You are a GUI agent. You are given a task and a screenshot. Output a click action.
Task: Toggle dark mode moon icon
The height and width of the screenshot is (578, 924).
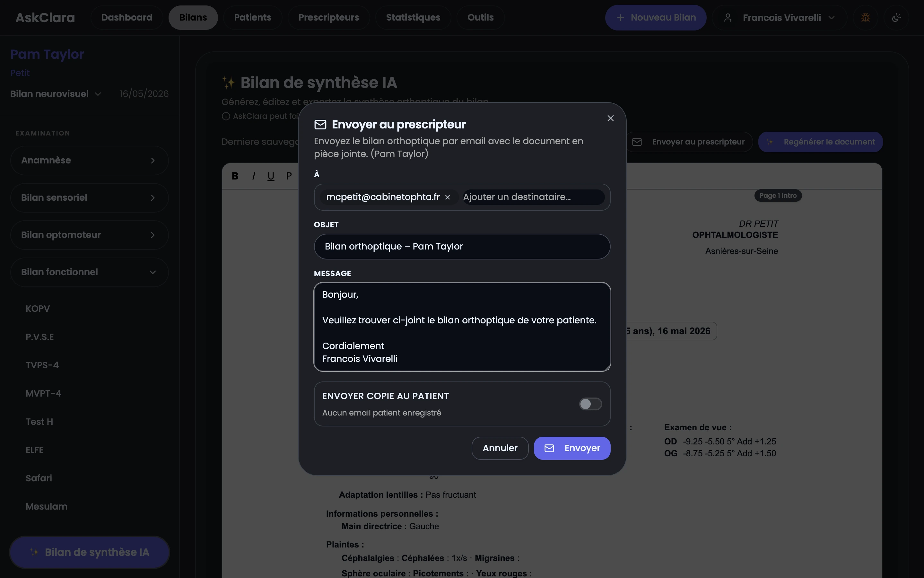(x=896, y=18)
